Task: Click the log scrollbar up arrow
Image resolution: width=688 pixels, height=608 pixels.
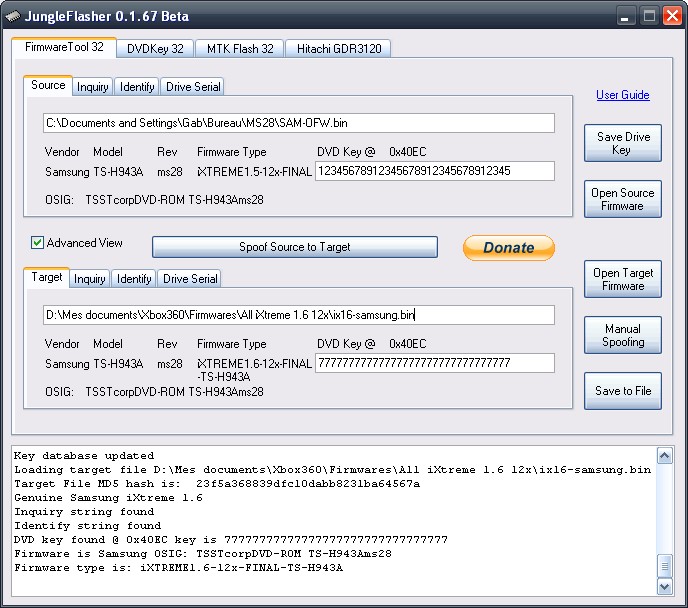Action: click(665, 456)
